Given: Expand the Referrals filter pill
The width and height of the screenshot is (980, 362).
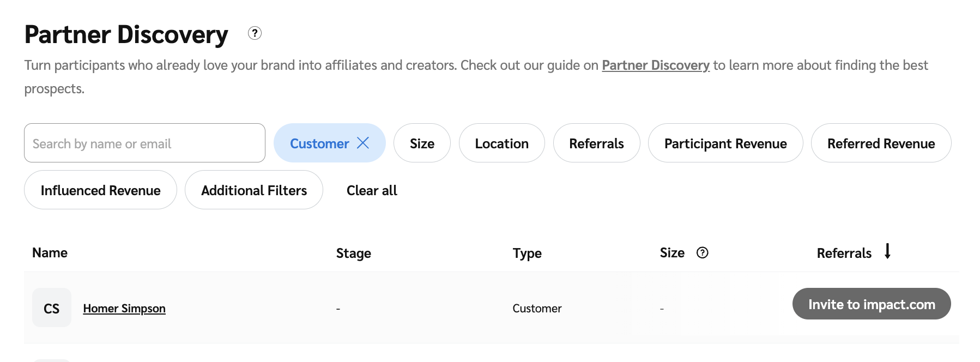Looking at the screenshot, I should click(596, 143).
